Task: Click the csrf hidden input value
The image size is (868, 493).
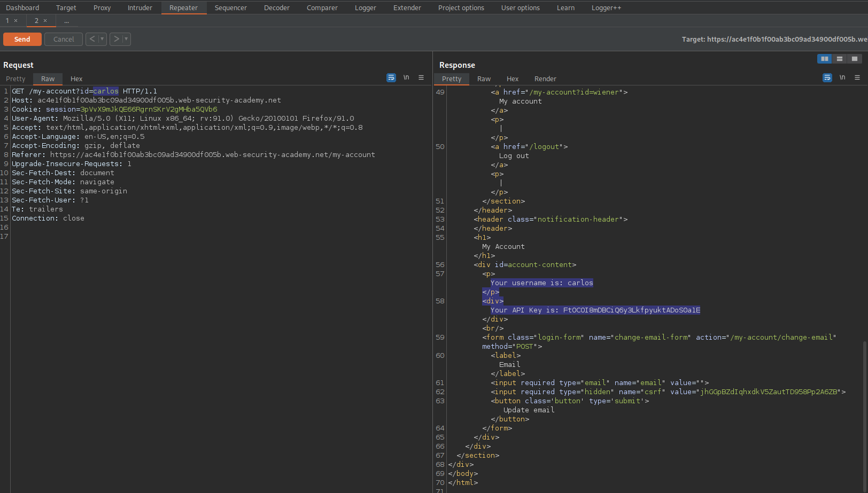Action: pyautogui.click(x=769, y=392)
